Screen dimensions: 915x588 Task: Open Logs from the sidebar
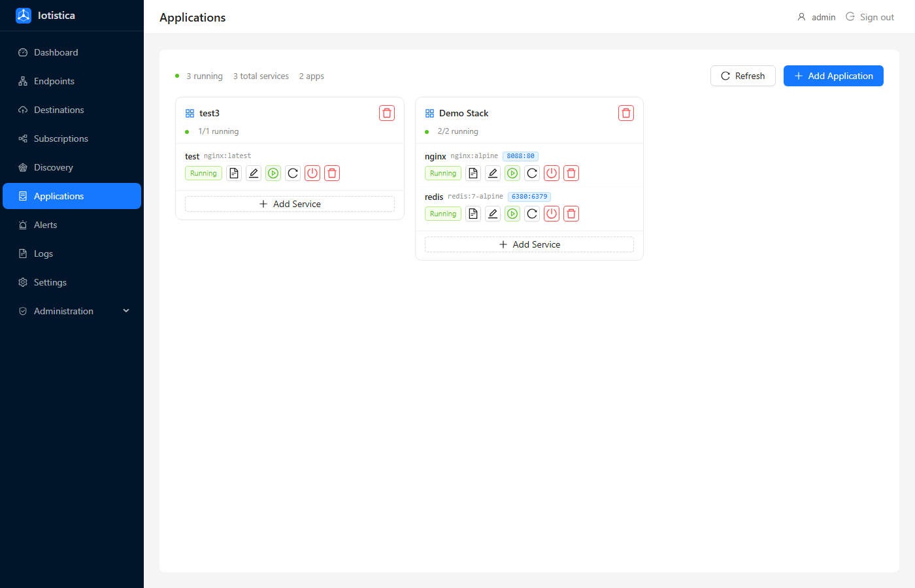tap(72, 253)
